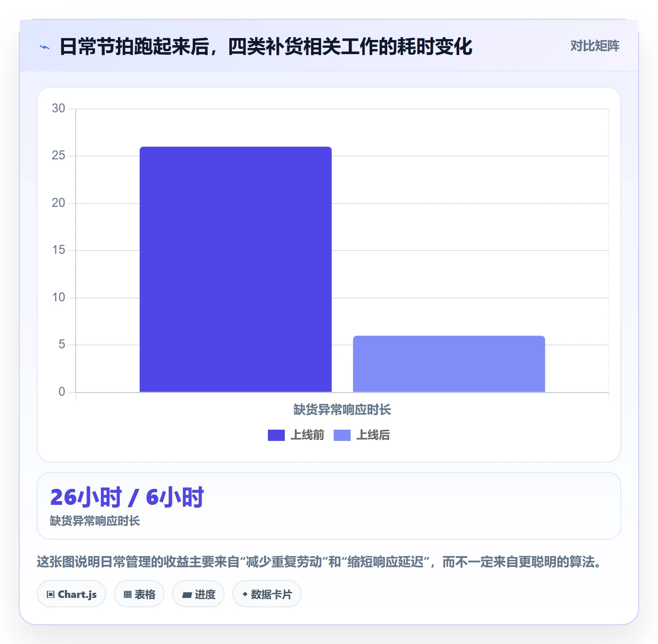Click the lightning bolt icon beside the title

pos(45,47)
